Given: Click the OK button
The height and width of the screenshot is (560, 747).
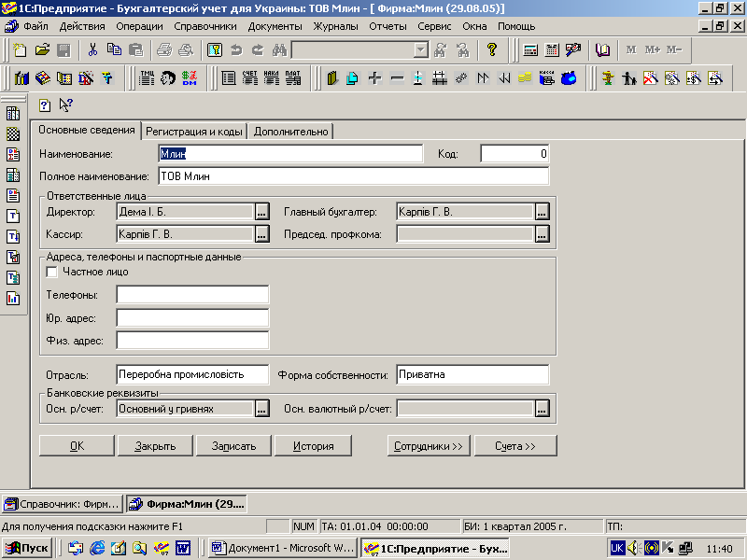Looking at the screenshot, I should pyautogui.click(x=77, y=446).
